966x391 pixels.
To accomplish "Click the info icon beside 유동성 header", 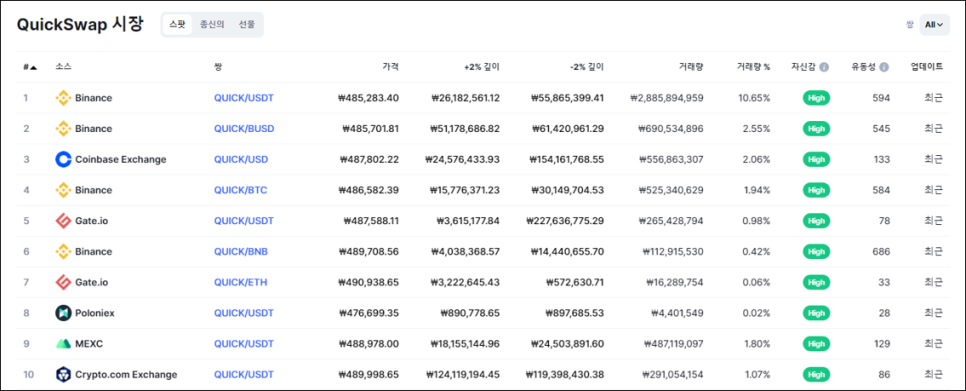I will click(x=884, y=67).
